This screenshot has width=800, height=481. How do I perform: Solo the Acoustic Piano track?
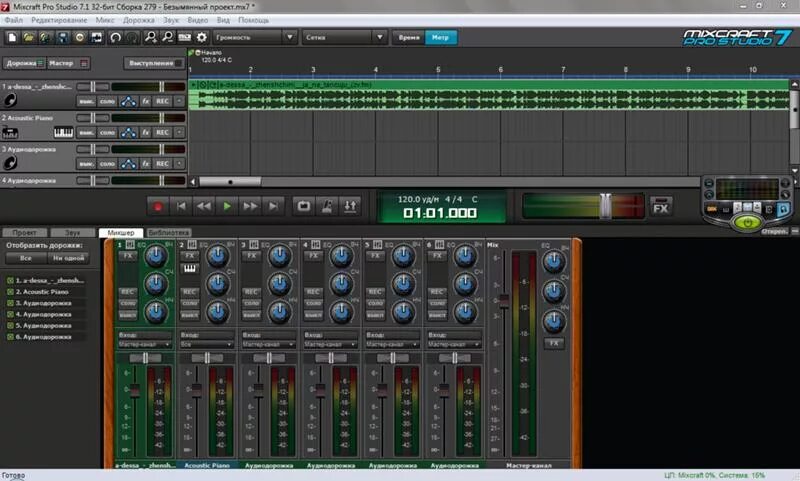tap(107, 133)
